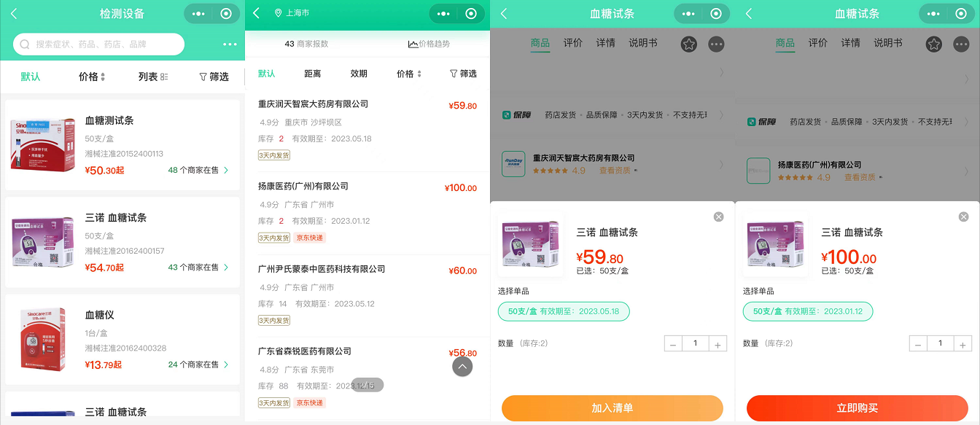Screen dimensions: 980x425
Task: Switch to 详情 tab on 加入清单 screen
Action: 606,43
